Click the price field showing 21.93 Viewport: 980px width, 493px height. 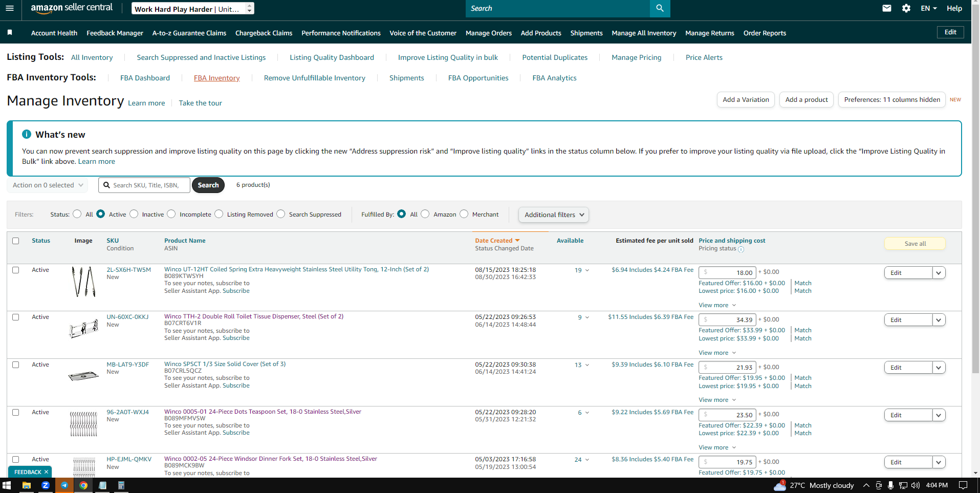click(727, 368)
